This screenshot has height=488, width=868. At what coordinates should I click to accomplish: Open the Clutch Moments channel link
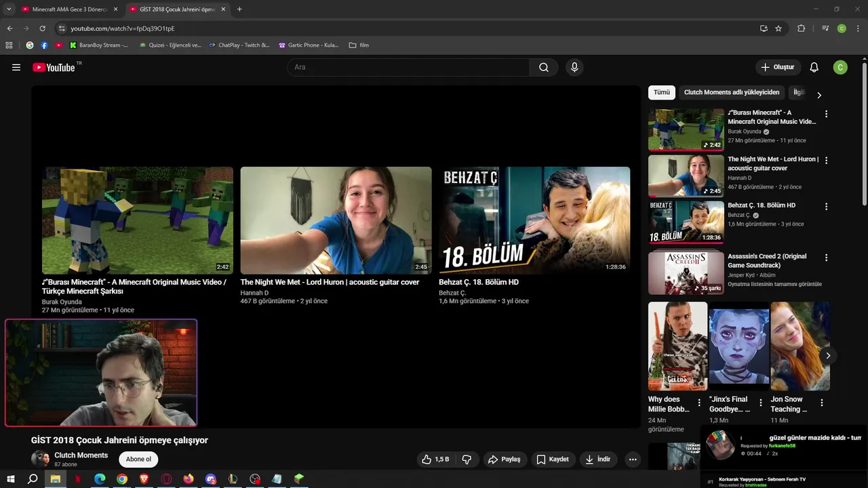pyautogui.click(x=81, y=455)
